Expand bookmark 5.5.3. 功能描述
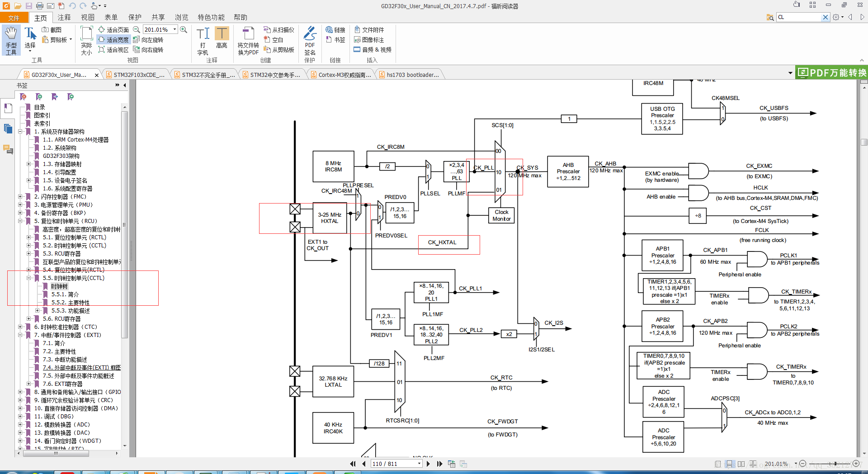868x474 pixels. 38,311
